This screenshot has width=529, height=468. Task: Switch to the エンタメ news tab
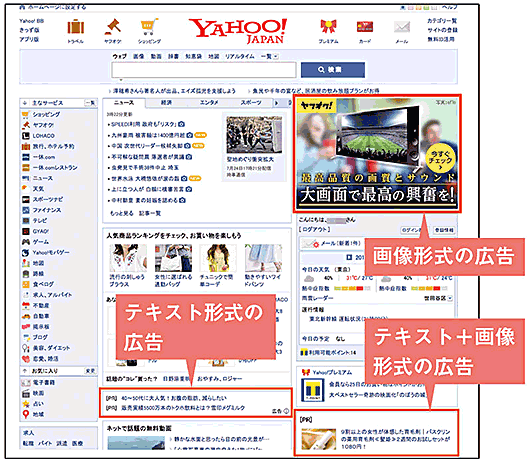pos(209,103)
